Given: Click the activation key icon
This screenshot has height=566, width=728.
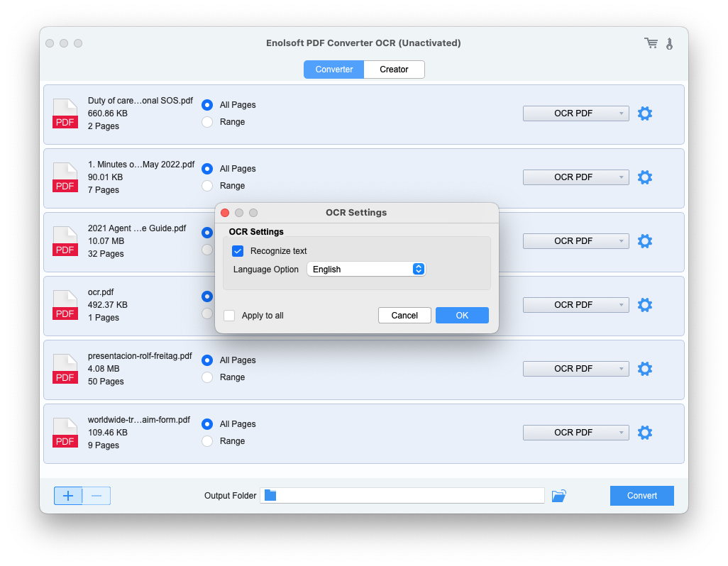Looking at the screenshot, I should coord(669,43).
